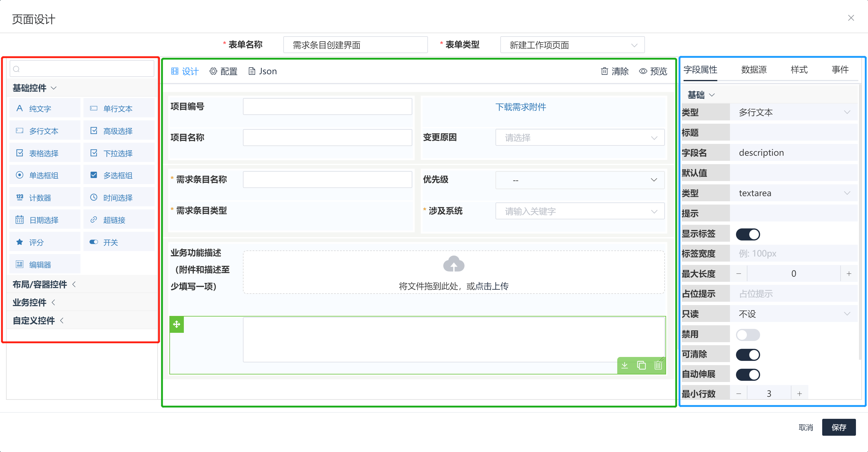The height and width of the screenshot is (452, 868).
Task: Switch to the Json tab
Action: click(263, 71)
